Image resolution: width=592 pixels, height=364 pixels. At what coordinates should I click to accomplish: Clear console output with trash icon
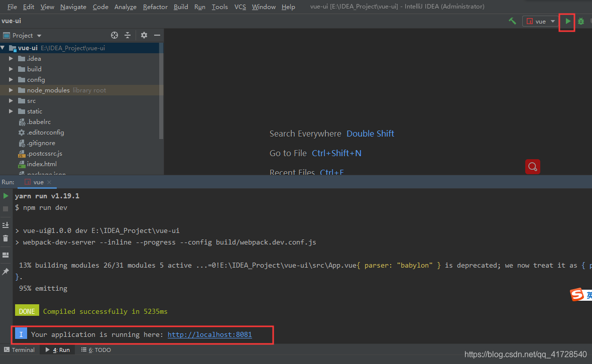tap(6, 238)
